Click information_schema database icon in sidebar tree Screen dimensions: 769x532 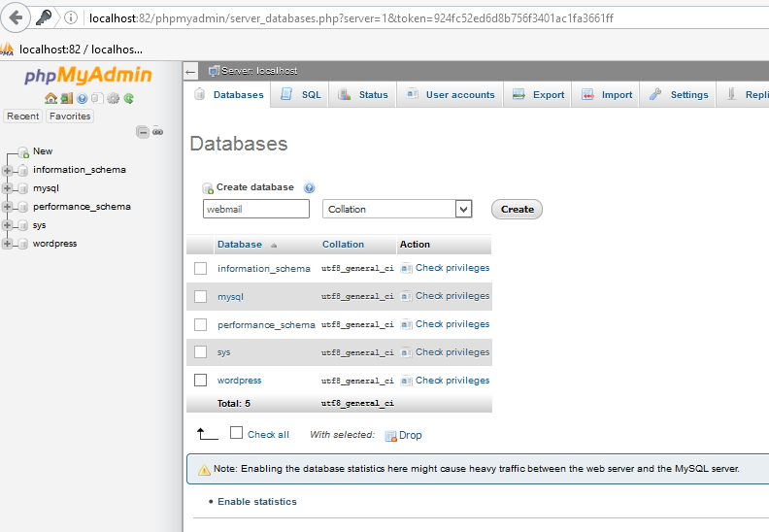tap(22, 171)
